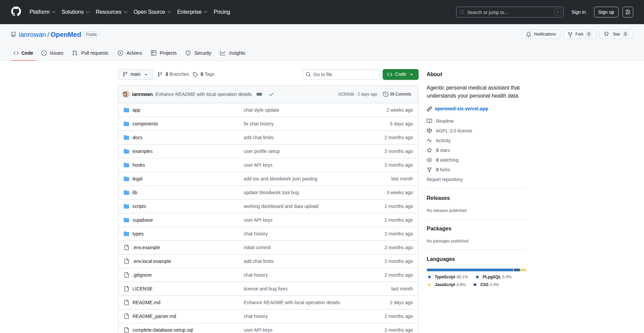644x333 pixels.
Task: Select the Star icon to star OpenMed
Action: [606, 34]
